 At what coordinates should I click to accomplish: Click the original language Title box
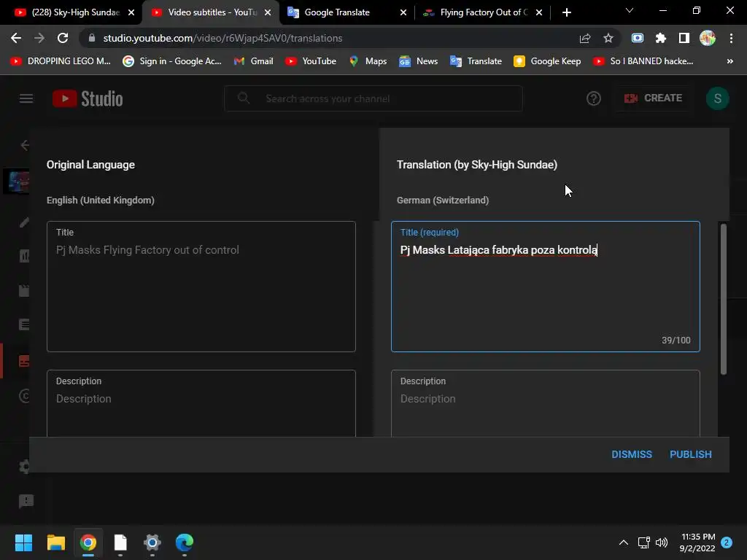coord(201,286)
